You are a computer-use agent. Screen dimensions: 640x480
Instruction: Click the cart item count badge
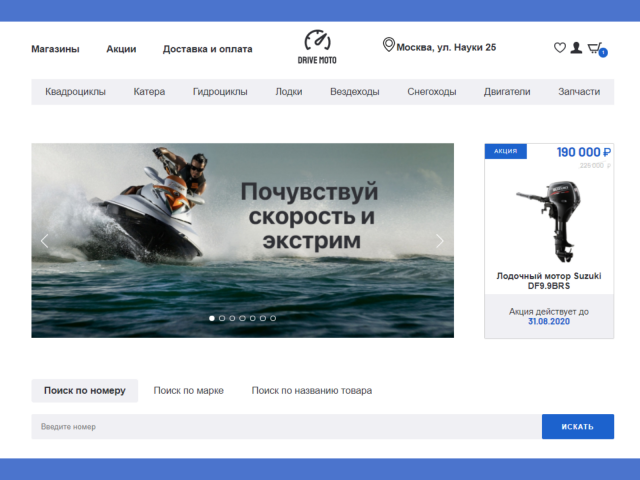coord(603,53)
